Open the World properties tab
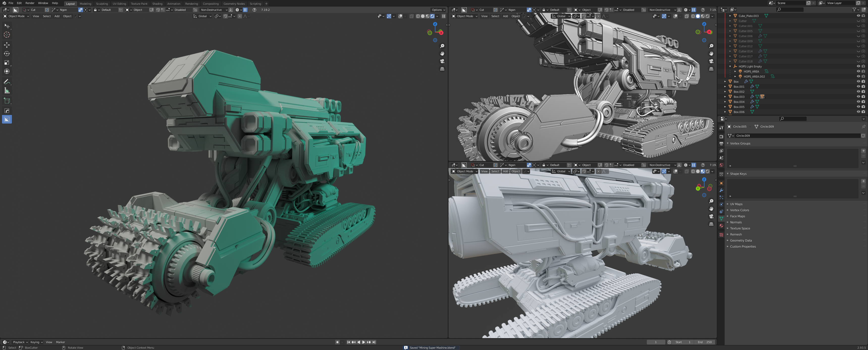The width and height of the screenshot is (868, 350). [721, 165]
